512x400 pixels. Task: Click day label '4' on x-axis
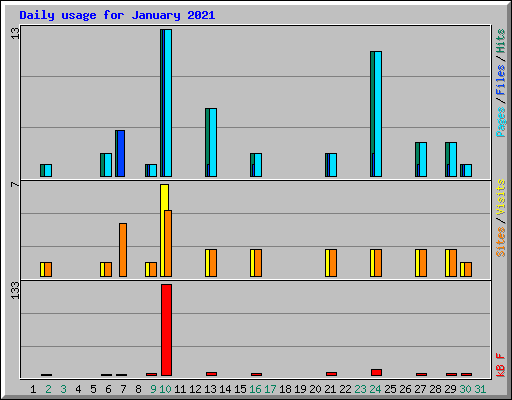[x=78, y=389]
